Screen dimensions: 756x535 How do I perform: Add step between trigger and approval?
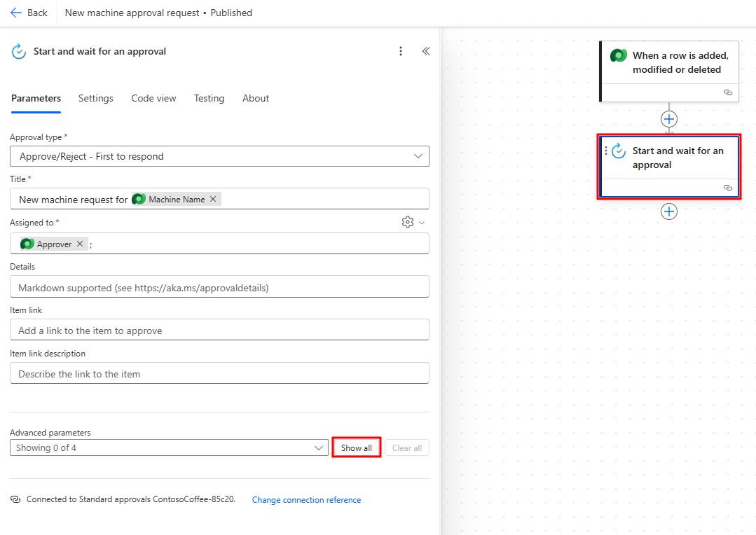668,119
